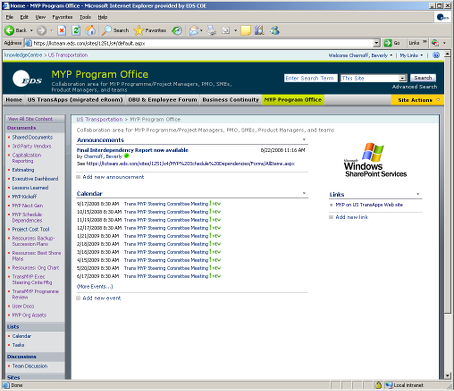The width and height of the screenshot is (454, 391).
Task: Click Add new event link
Action: [x=102, y=298]
